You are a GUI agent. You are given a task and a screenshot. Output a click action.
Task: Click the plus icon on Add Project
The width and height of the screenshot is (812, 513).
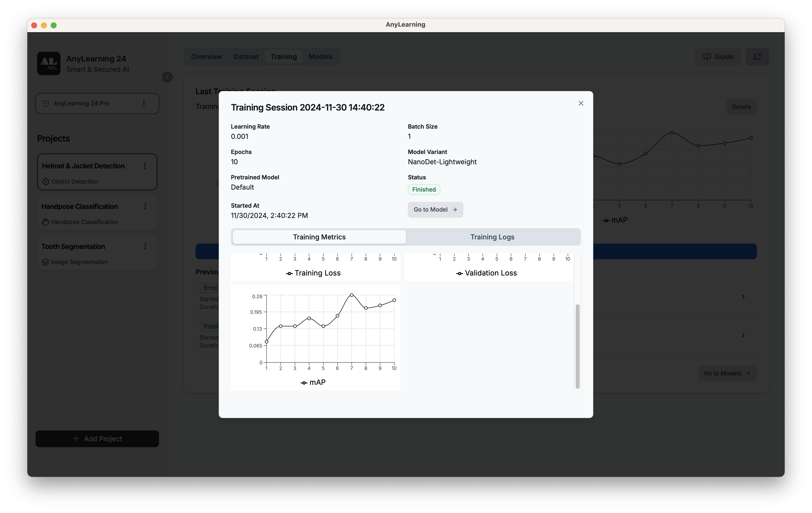[x=76, y=438]
